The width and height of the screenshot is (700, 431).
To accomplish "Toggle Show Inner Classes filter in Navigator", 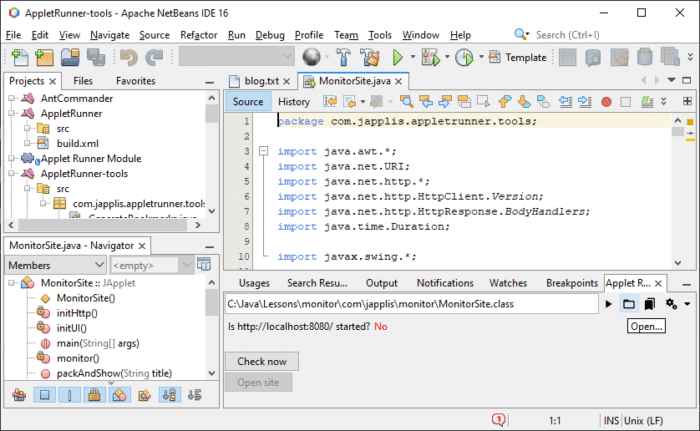I will 119,395.
